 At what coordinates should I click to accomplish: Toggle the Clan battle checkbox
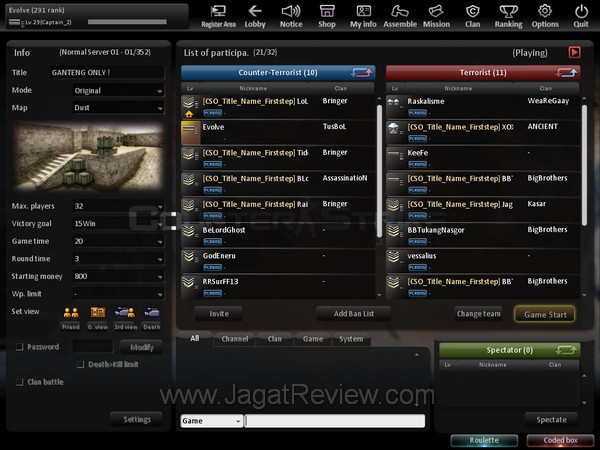click(20, 382)
